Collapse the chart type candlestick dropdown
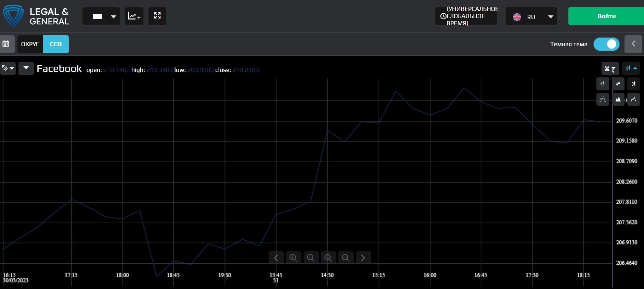Viewport: 644px width, 289px height. 631,68
